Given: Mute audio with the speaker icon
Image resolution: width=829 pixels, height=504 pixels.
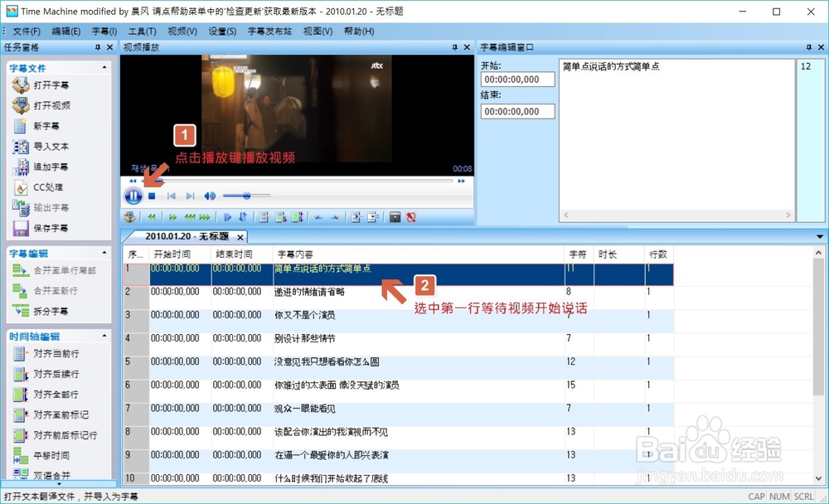Looking at the screenshot, I should click(x=210, y=196).
